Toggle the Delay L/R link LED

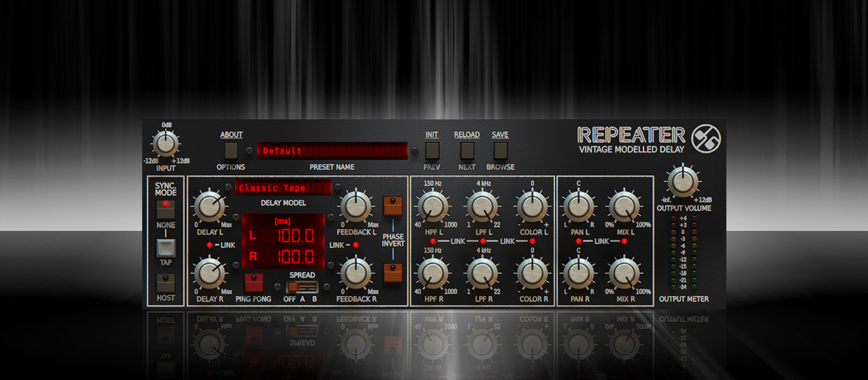pyautogui.click(x=209, y=245)
